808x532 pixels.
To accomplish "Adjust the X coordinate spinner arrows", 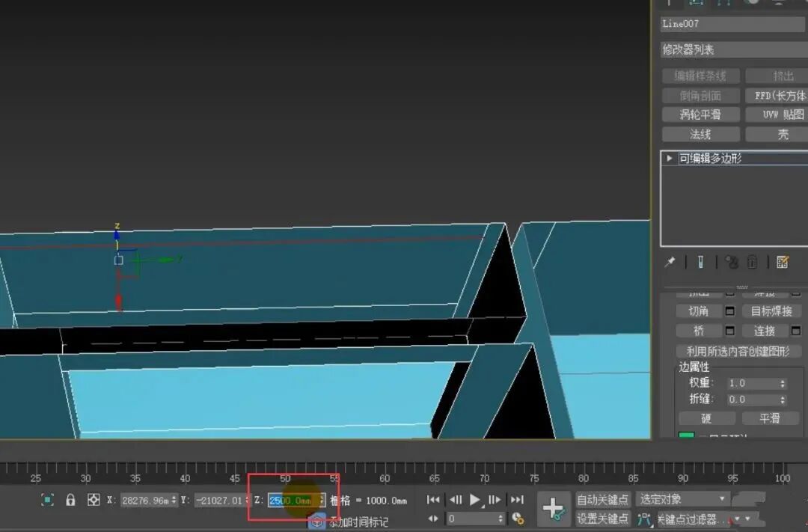I will tap(174, 500).
